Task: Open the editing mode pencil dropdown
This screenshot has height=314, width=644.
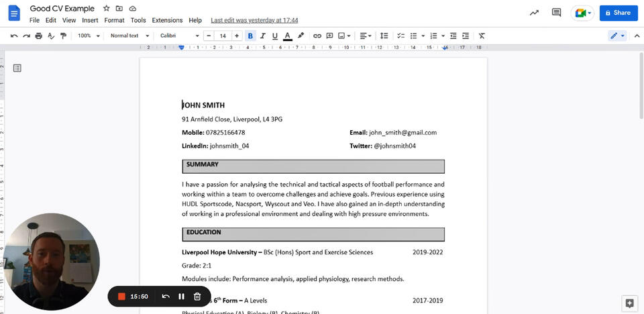Action: tap(617, 36)
